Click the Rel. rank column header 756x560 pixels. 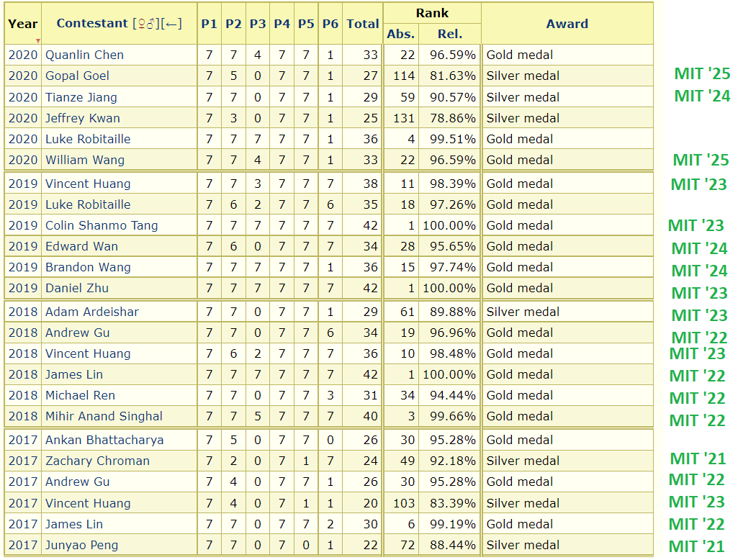[450, 35]
